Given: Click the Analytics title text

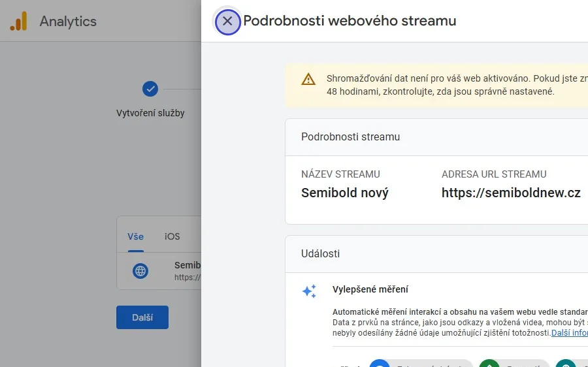Looking at the screenshot, I should point(68,22).
